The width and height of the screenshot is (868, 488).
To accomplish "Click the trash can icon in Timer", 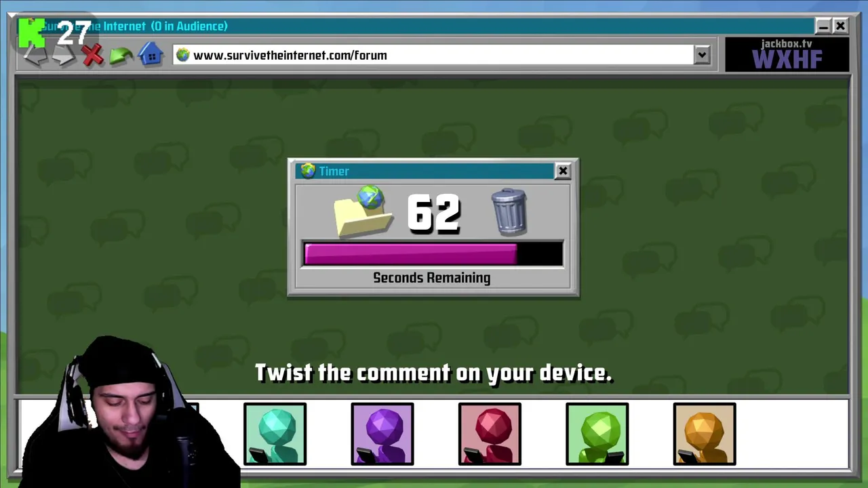I will click(x=509, y=212).
